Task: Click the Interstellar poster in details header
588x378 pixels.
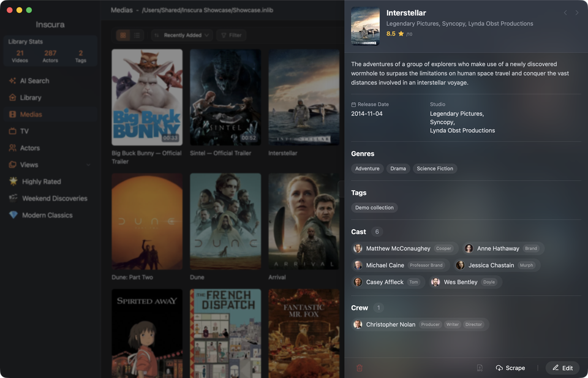Action: 365,26
